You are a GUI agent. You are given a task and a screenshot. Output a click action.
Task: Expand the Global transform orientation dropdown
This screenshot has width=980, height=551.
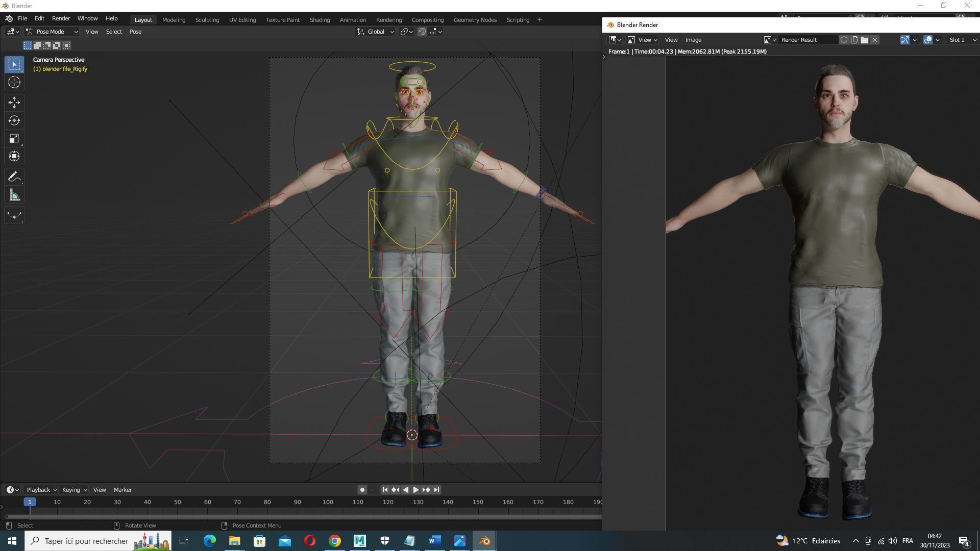[x=376, y=32]
